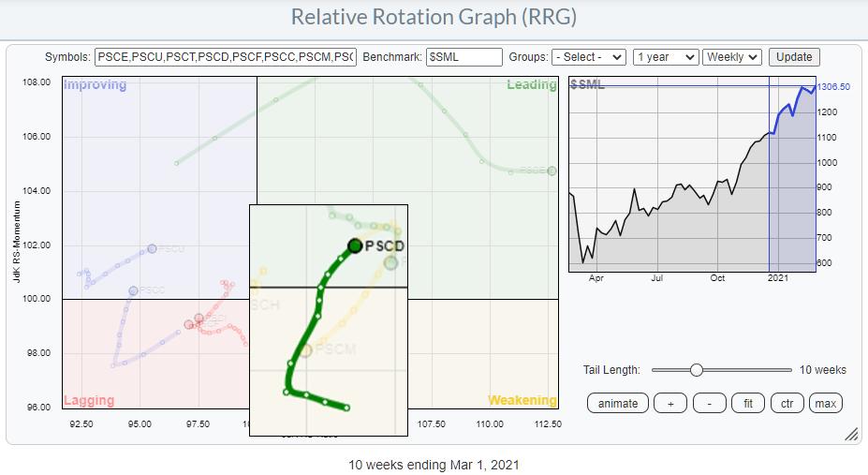Image resolution: width=868 pixels, height=475 pixels.
Task: Click the PSCM marker in Weakening quadrant
Action: click(x=306, y=349)
